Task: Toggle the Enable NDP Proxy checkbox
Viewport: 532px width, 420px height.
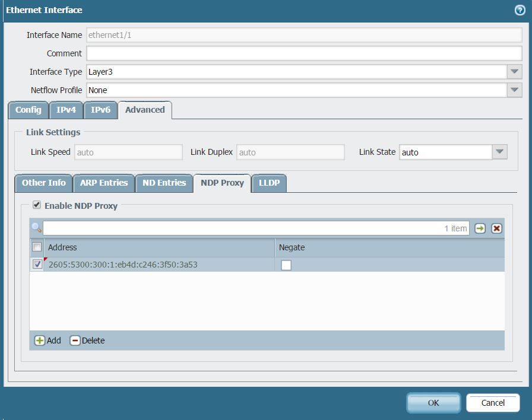Action: click(37, 205)
